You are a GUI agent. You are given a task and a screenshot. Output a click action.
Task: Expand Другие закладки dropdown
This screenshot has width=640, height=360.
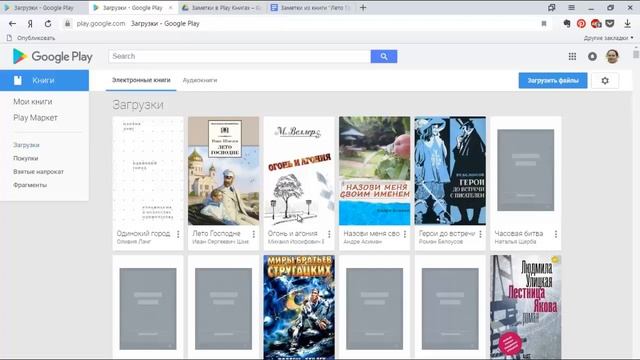(608, 38)
